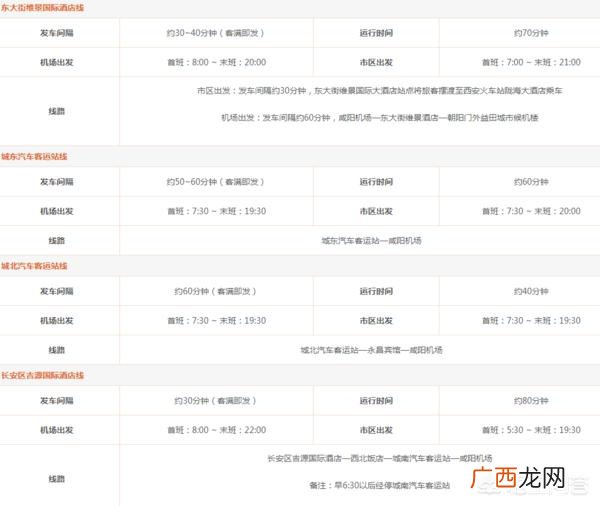Click the schedule '首班：7:30 ~ 末班：20:00'
Image resolution: width=600 pixels, height=506 pixels.
tap(531, 211)
